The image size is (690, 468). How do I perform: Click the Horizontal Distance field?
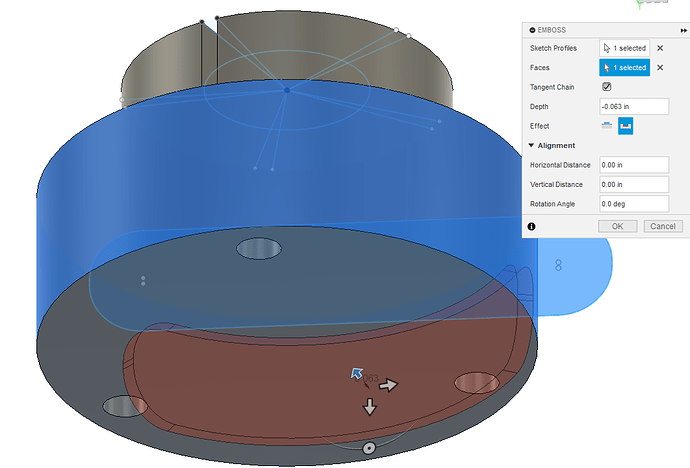634,165
